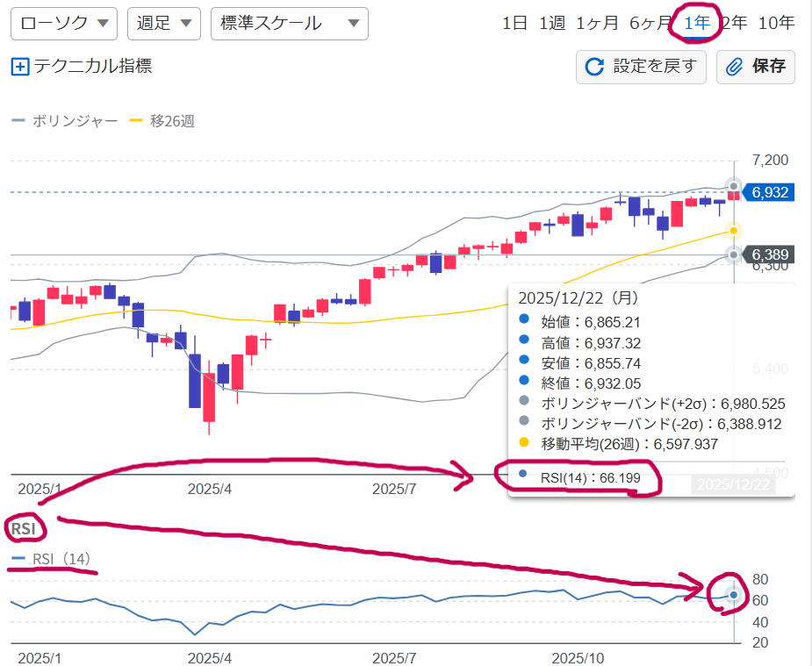812x666 pixels.
Task: Open the ローソク chart type dropdown
Action: tap(63, 24)
